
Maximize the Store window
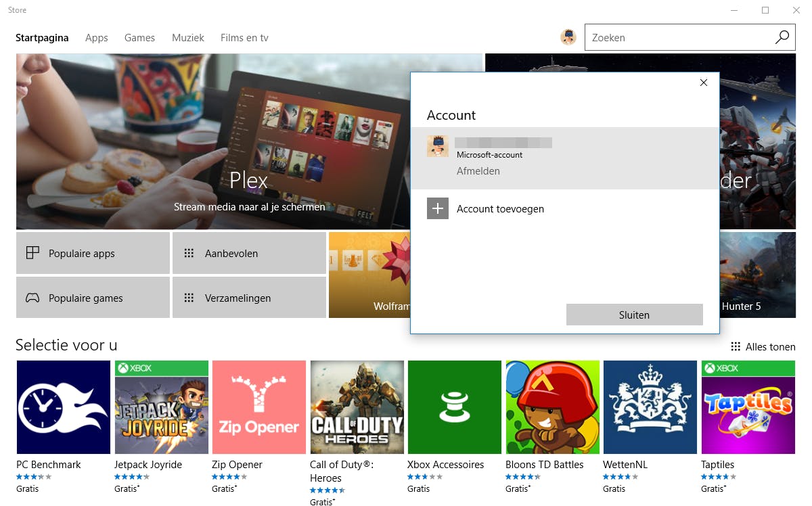(765, 10)
